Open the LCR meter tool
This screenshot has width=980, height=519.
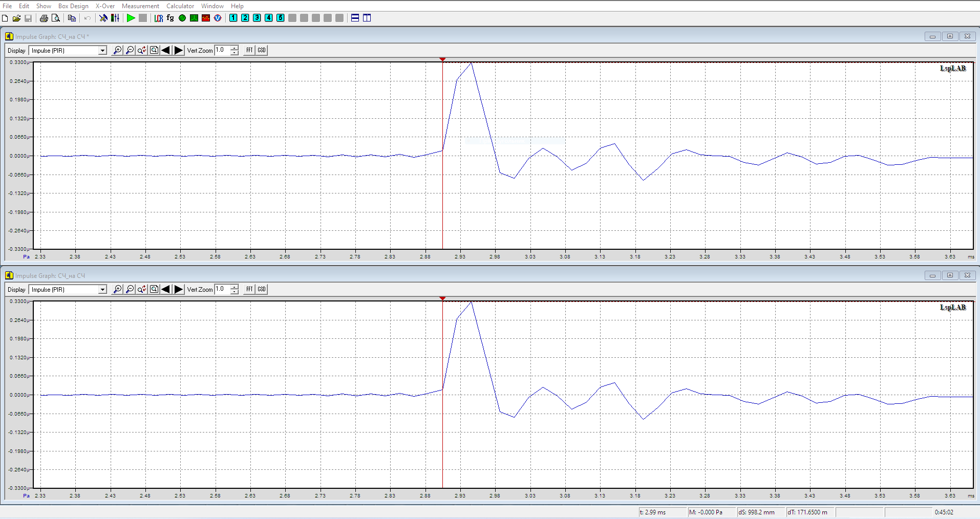159,18
